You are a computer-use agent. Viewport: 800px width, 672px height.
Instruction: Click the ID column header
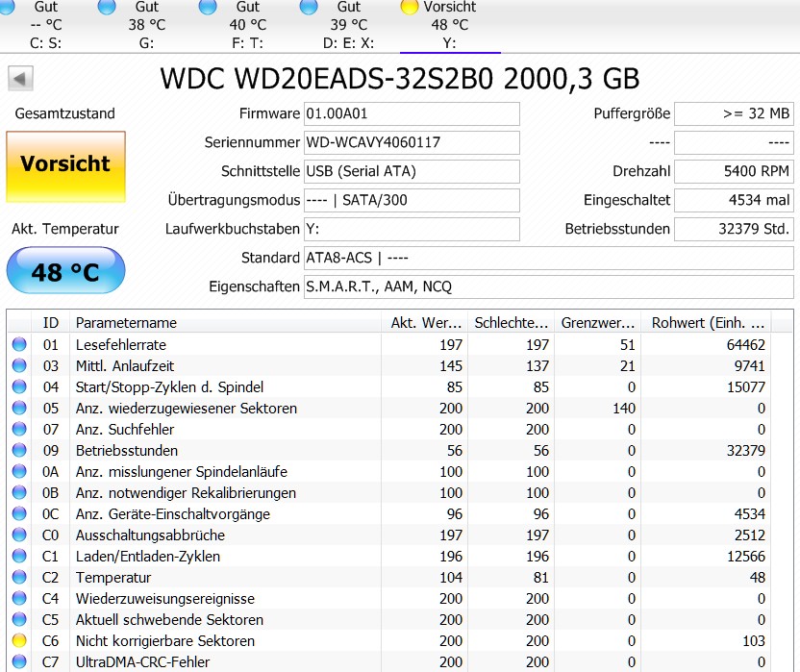tap(51, 323)
